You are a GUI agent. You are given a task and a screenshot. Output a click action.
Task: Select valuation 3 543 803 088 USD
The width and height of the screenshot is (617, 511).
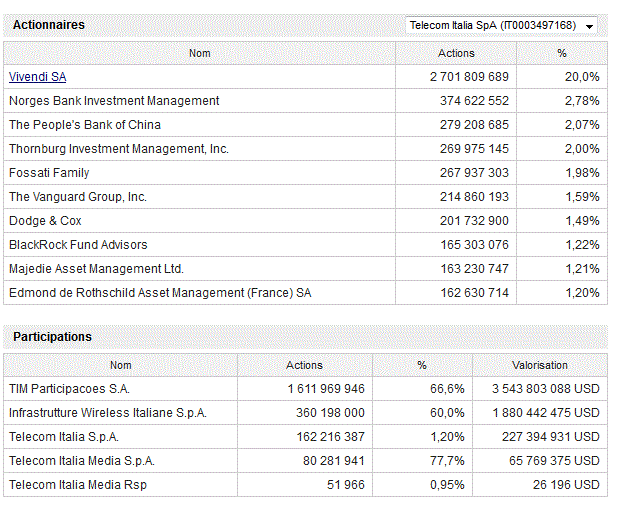546,389
